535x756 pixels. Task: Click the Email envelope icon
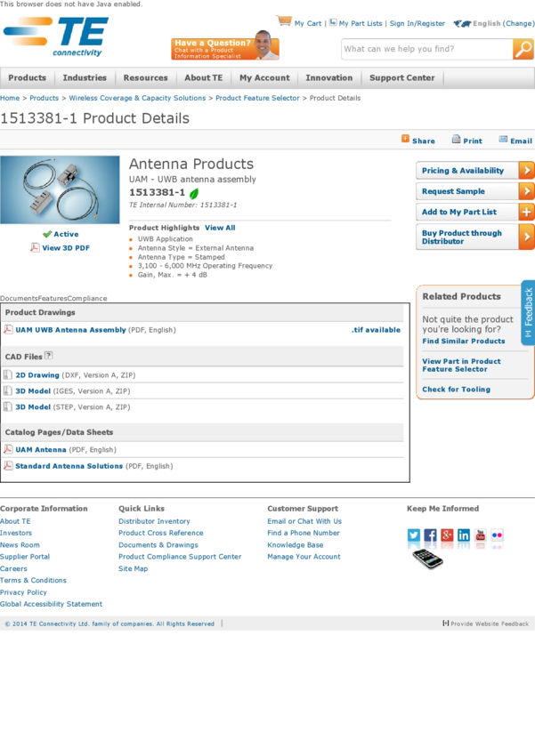(503, 140)
